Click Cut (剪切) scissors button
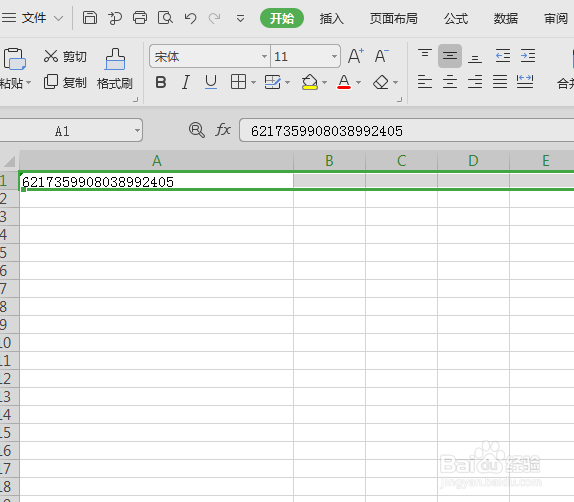 click(x=65, y=56)
